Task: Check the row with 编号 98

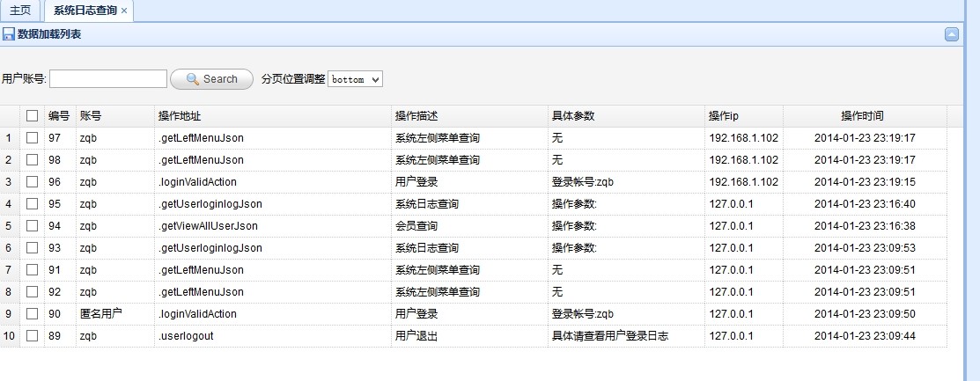Action: pyautogui.click(x=32, y=160)
